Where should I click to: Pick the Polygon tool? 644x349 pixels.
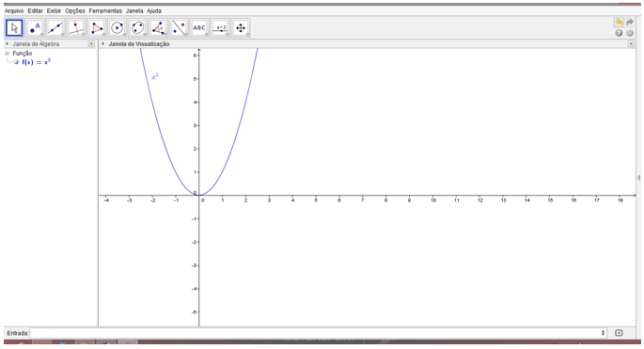[x=97, y=28]
